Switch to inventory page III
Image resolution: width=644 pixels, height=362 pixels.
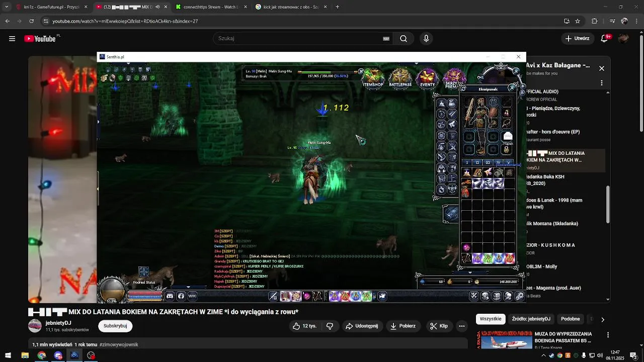[488, 162]
